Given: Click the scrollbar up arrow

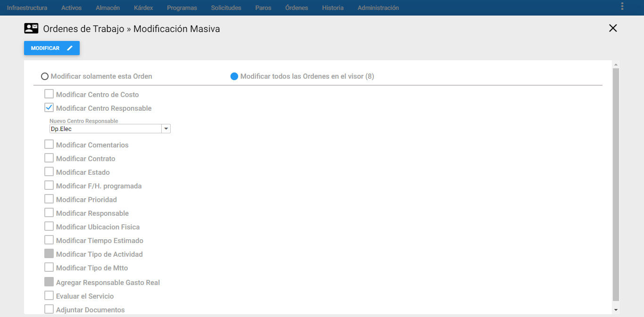Looking at the screenshot, I should [616, 65].
